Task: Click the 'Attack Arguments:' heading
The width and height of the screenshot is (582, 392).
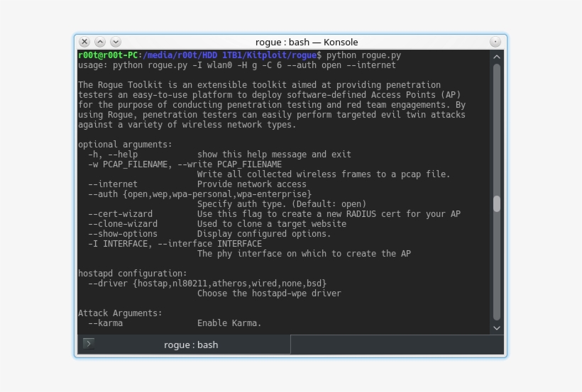Action: pyautogui.click(x=120, y=313)
